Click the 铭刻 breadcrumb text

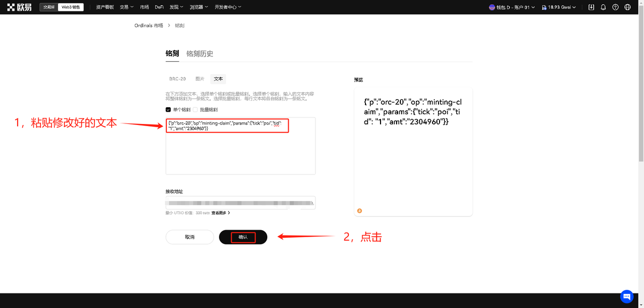[180, 26]
